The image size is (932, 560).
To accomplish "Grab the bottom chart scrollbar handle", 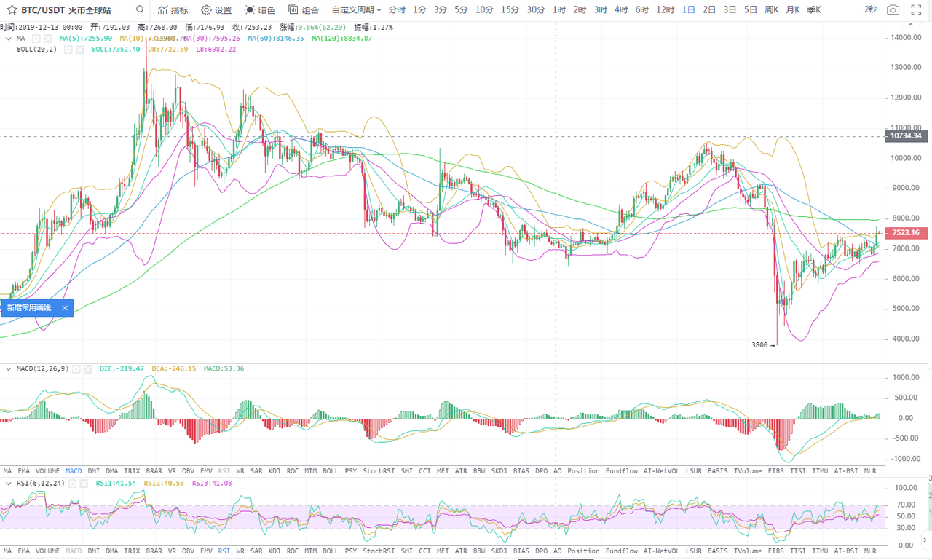I will [x=557, y=559].
